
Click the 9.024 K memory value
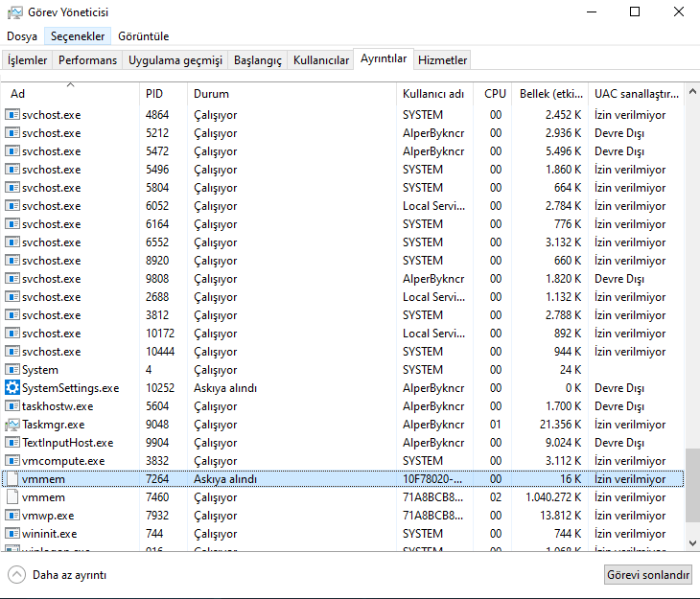[x=564, y=443]
